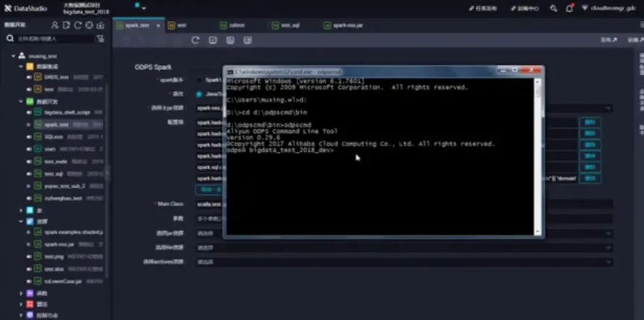Screen dimensions: 644x320
Task: Refresh the file tree in the left panel
Action: pos(78,25)
